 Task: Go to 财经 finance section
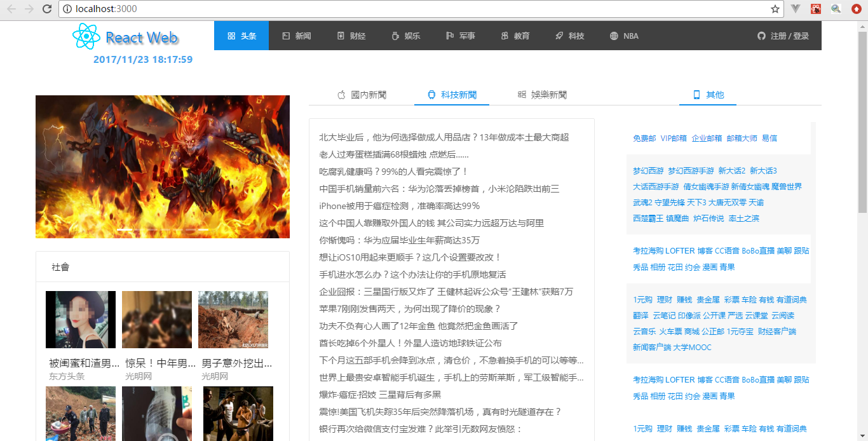point(351,36)
